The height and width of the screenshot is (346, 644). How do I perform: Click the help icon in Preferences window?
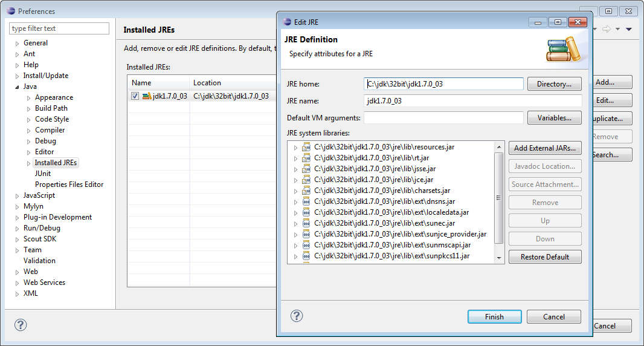coord(21,325)
